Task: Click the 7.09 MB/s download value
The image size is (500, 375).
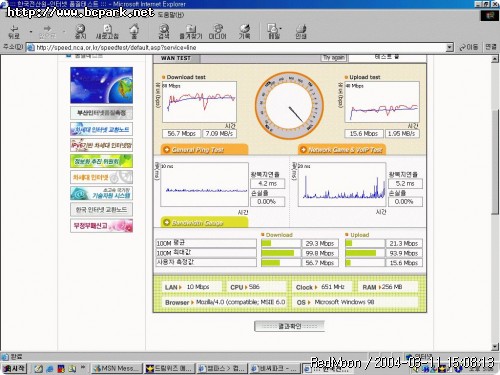Action: (x=219, y=134)
